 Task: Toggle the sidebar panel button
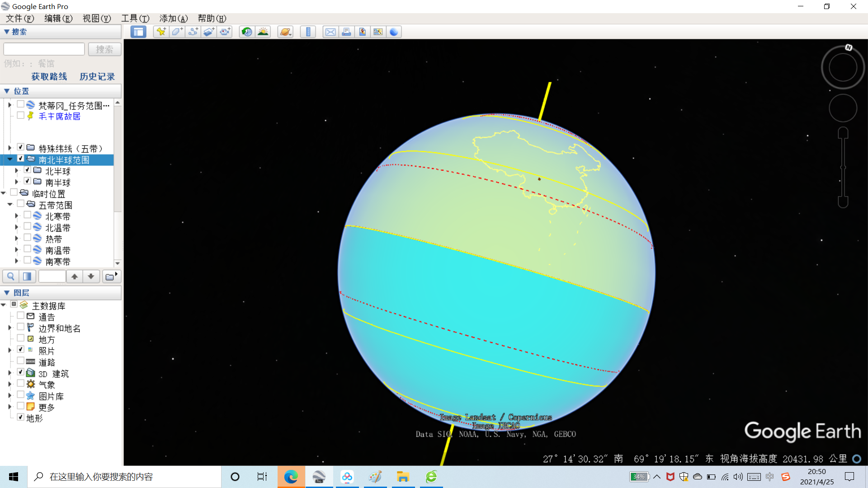pyautogui.click(x=138, y=32)
